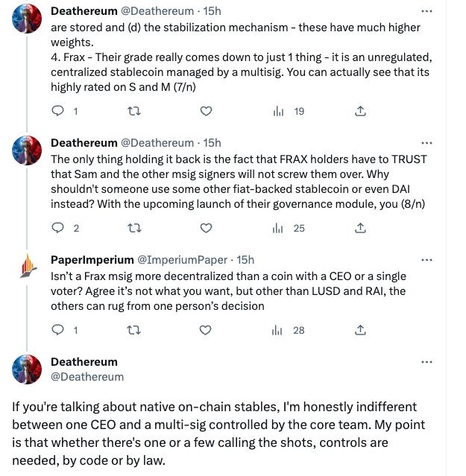
Task: Like the Frax grade (7/n) tweet
Action: [x=207, y=112]
